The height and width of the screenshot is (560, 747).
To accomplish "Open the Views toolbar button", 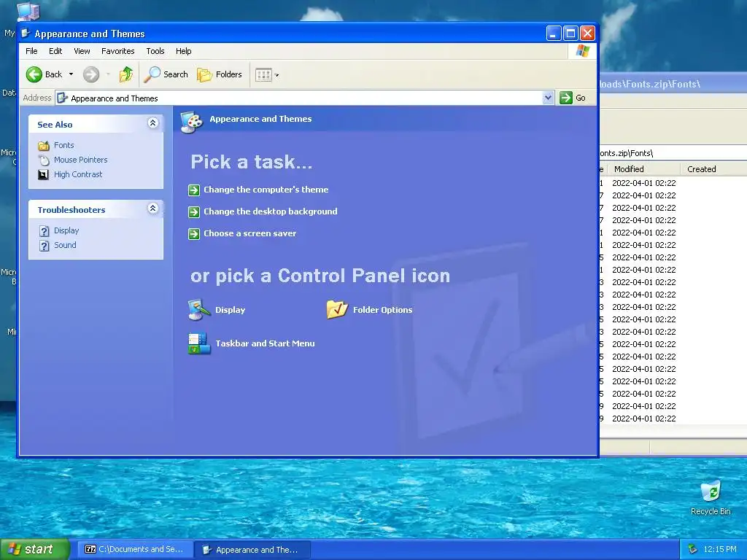I will coord(267,75).
